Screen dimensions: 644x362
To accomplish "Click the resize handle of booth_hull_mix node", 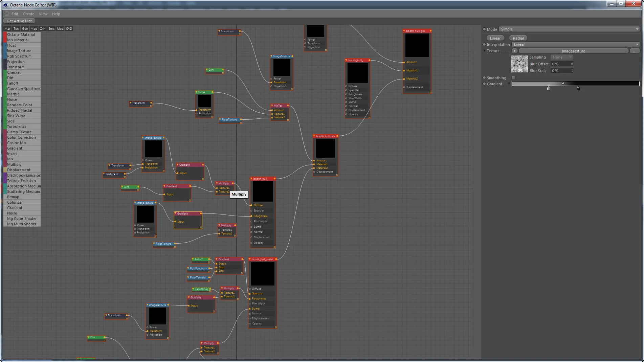I will tap(337, 175).
